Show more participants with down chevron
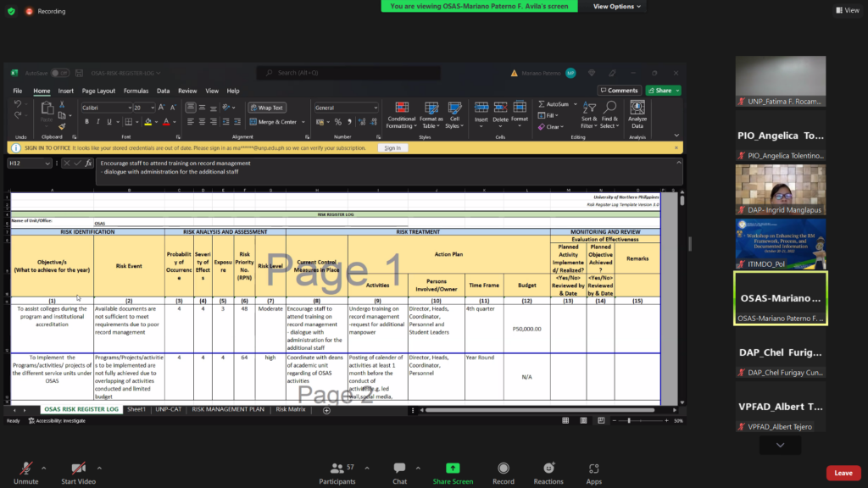The height and width of the screenshot is (488, 868). click(780, 445)
